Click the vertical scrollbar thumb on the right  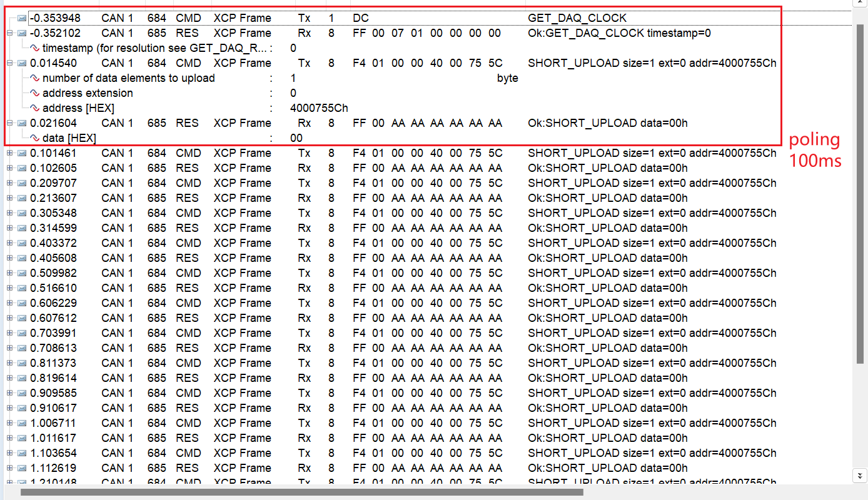(860, 187)
